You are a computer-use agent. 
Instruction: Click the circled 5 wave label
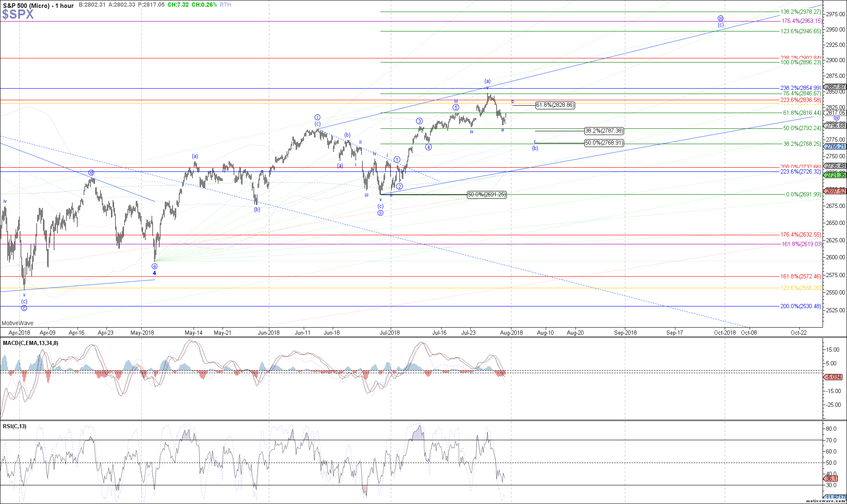455,107
